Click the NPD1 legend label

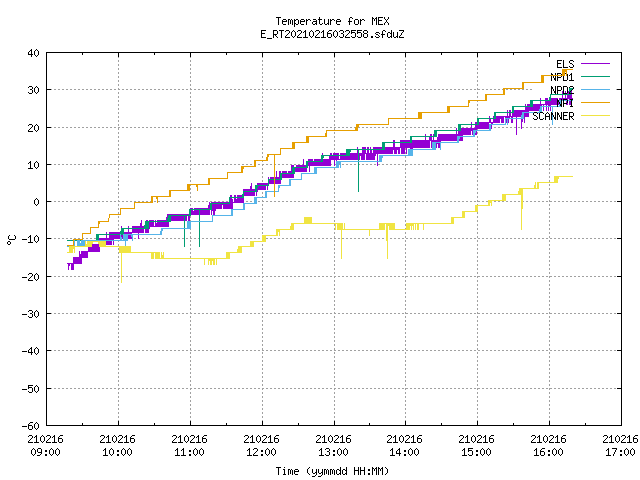click(562, 77)
